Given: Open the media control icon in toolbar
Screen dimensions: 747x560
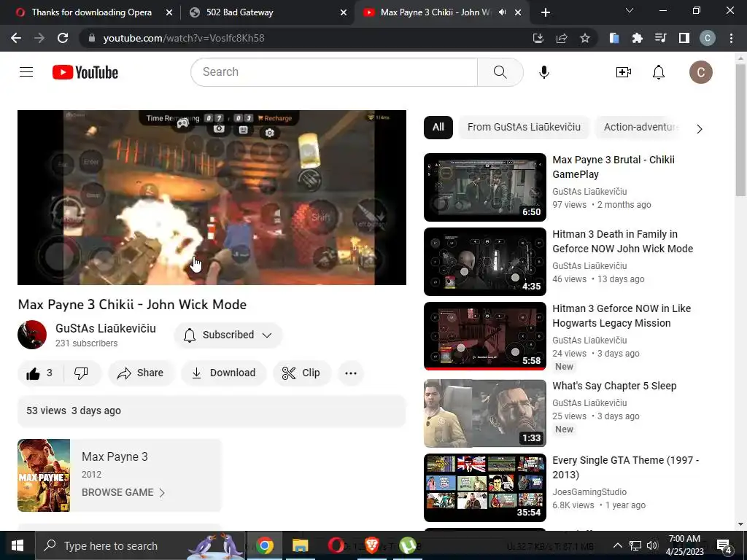Looking at the screenshot, I should (660, 38).
